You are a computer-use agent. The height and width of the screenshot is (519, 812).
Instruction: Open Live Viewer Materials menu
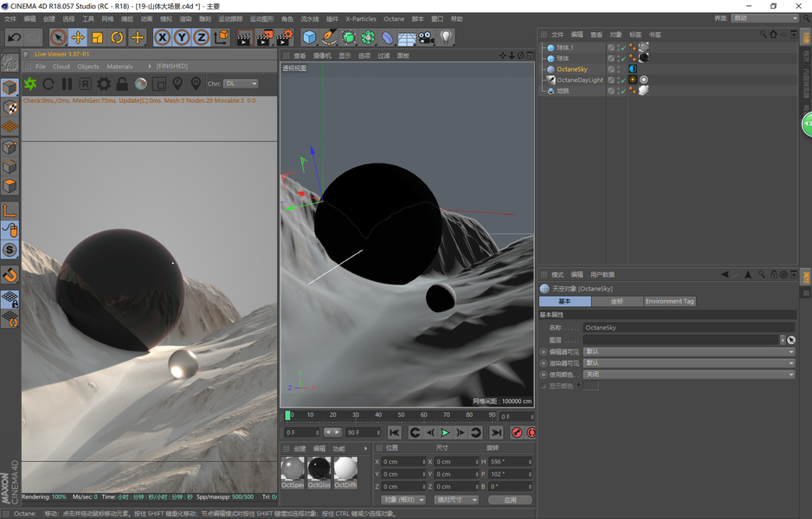[x=119, y=67]
